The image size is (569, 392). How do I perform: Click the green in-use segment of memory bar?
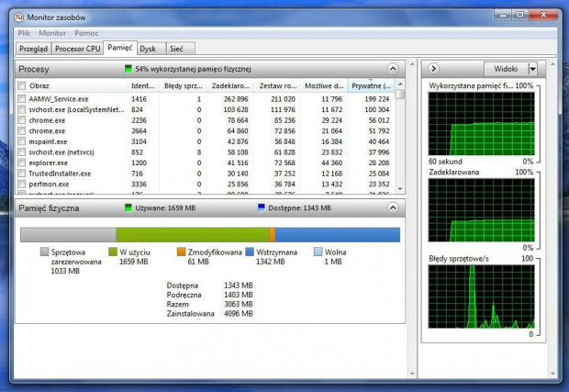pyautogui.click(x=193, y=235)
